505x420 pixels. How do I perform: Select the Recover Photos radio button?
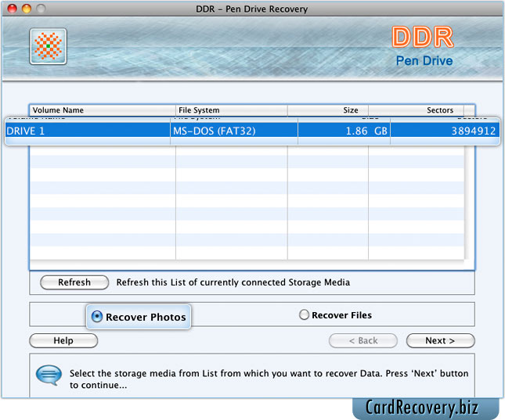(x=96, y=317)
